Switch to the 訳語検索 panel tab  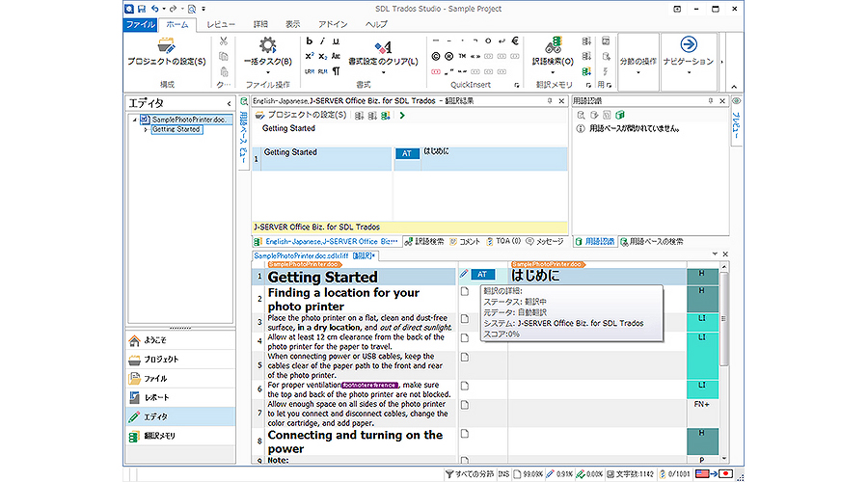(x=424, y=242)
